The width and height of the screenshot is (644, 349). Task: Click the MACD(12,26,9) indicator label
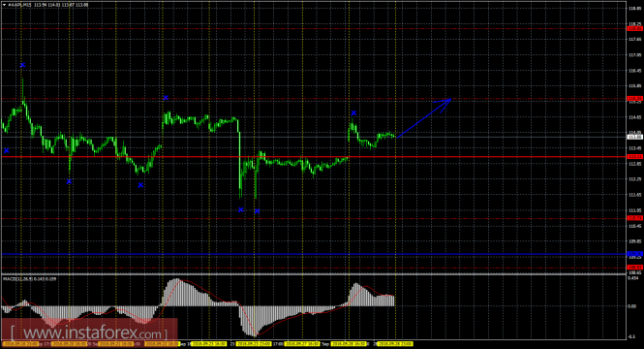(30, 279)
